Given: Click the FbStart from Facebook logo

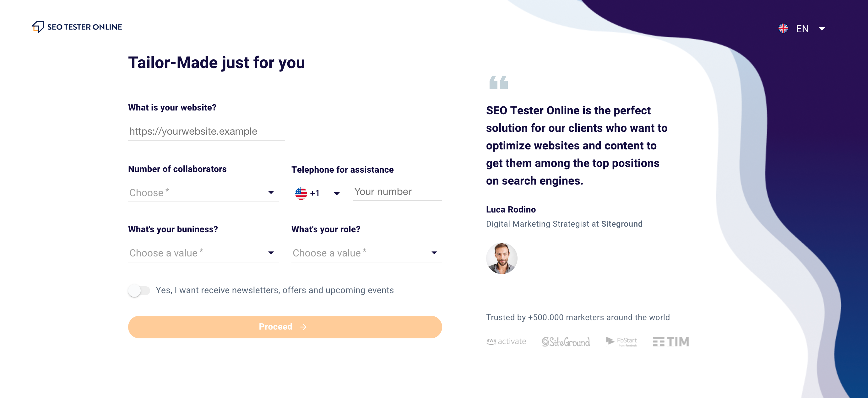Looking at the screenshot, I should coord(622,341).
